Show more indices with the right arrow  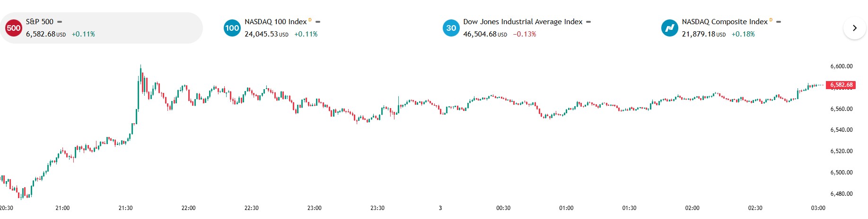pyautogui.click(x=854, y=28)
